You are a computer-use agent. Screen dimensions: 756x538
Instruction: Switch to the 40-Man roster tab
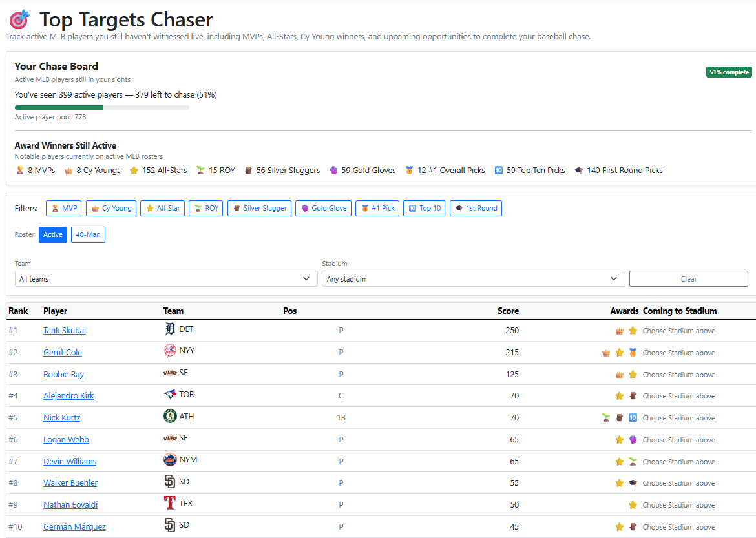[x=89, y=235]
